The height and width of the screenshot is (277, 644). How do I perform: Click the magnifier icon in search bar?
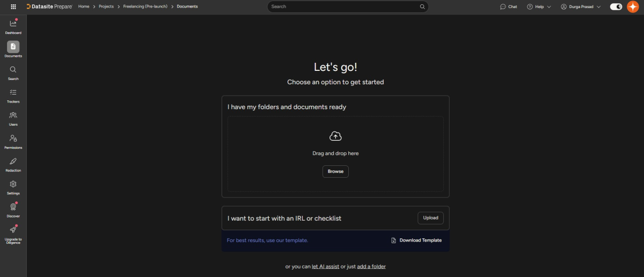tap(422, 6)
